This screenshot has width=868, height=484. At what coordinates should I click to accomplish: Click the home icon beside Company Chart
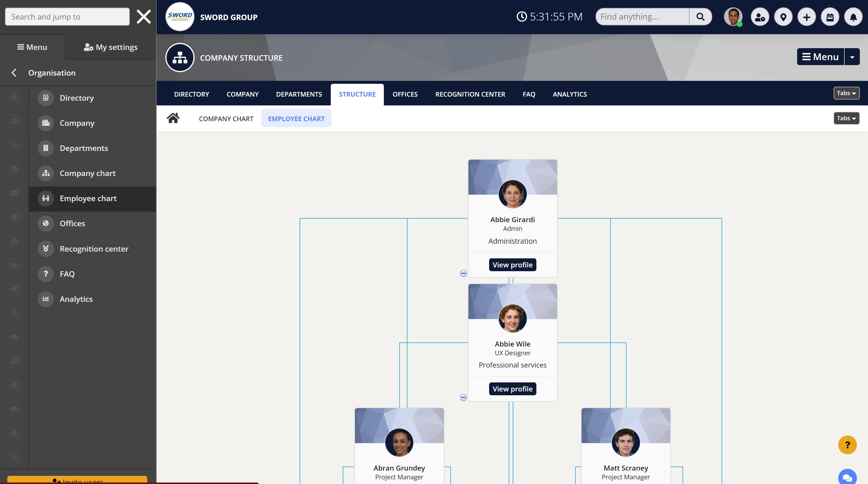(x=173, y=119)
